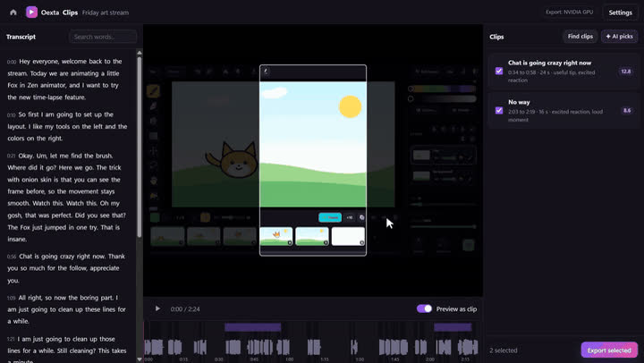This screenshot has width=644, height=363.
Task: Select the second purple clip bar near 2:03
Action: point(453,327)
